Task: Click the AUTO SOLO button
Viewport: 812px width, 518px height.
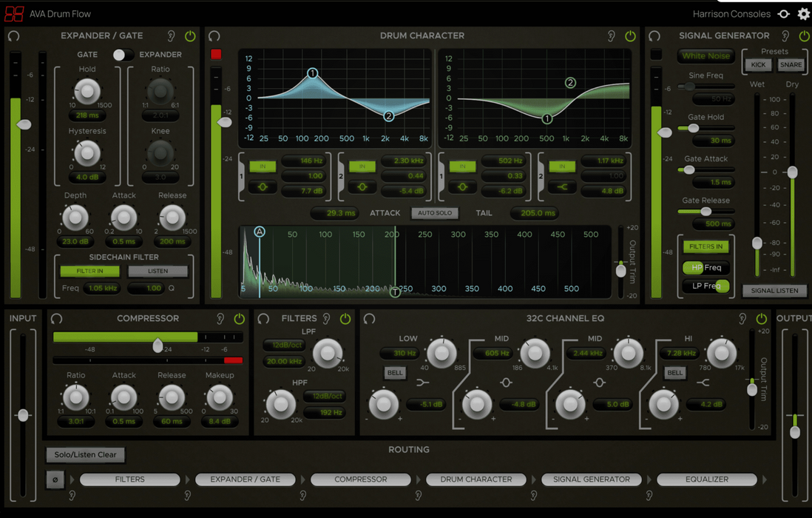Action: coord(435,213)
